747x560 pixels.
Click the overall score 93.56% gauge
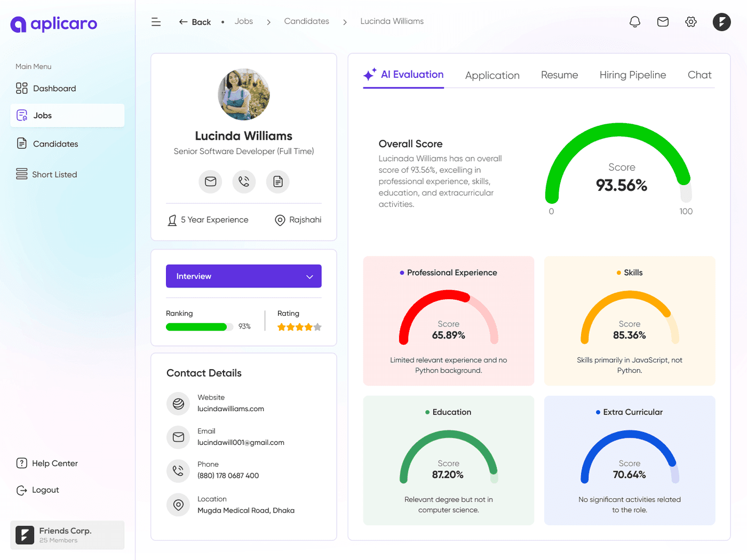(618, 163)
